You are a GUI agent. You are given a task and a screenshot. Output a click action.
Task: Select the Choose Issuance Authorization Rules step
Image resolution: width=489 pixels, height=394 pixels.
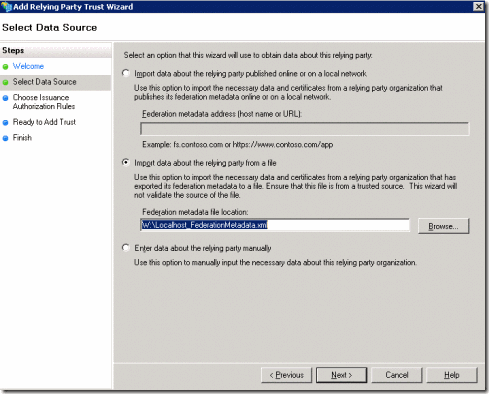(44, 102)
